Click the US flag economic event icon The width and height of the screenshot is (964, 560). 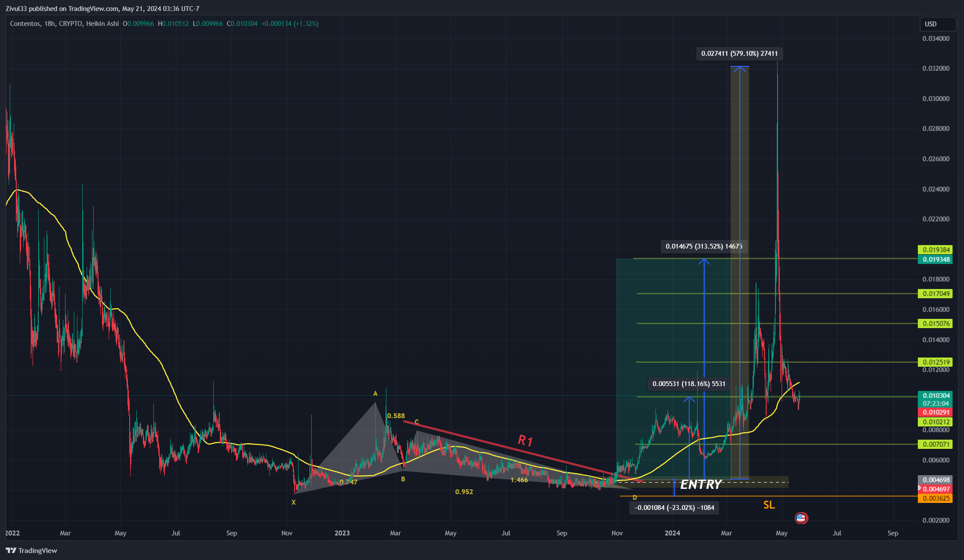coord(801,518)
